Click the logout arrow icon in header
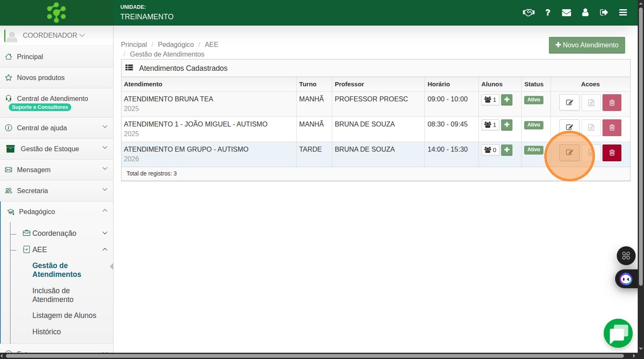Image resolution: width=644 pixels, height=359 pixels. point(604,13)
